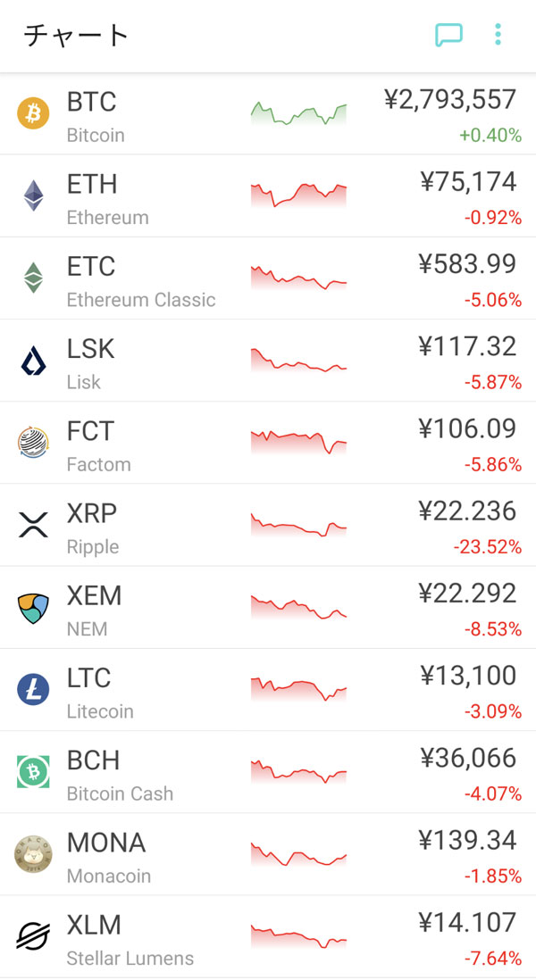This screenshot has height=980, width=536.
Task: Tap the green Ethereum Classic icon
Action: [33, 278]
